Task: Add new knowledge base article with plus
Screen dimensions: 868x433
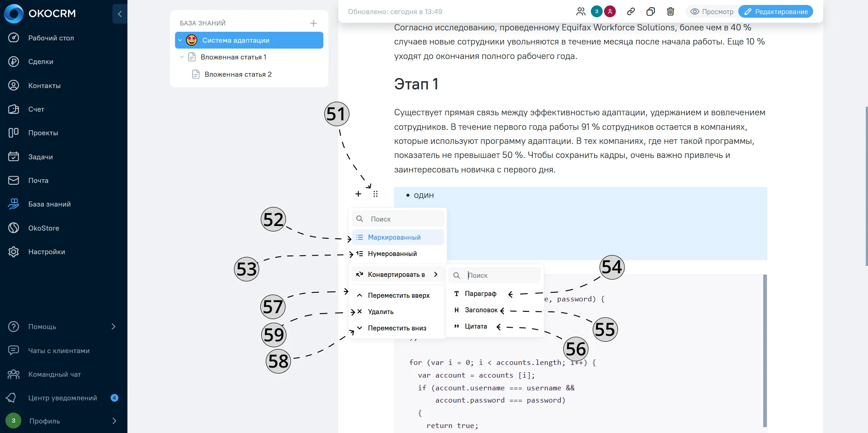Action: point(313,23)
